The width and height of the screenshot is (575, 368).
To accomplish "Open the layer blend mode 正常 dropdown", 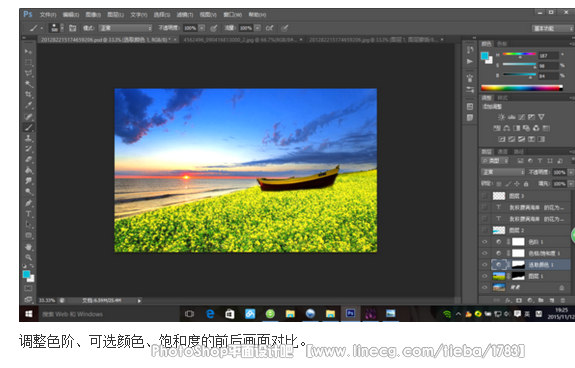I will (503, 172).
